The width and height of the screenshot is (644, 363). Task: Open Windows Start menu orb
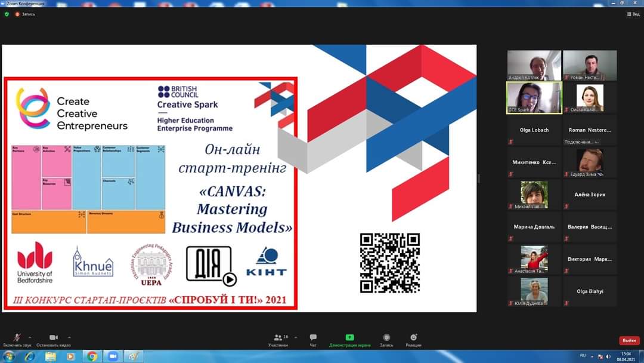(x=8, y=356)
